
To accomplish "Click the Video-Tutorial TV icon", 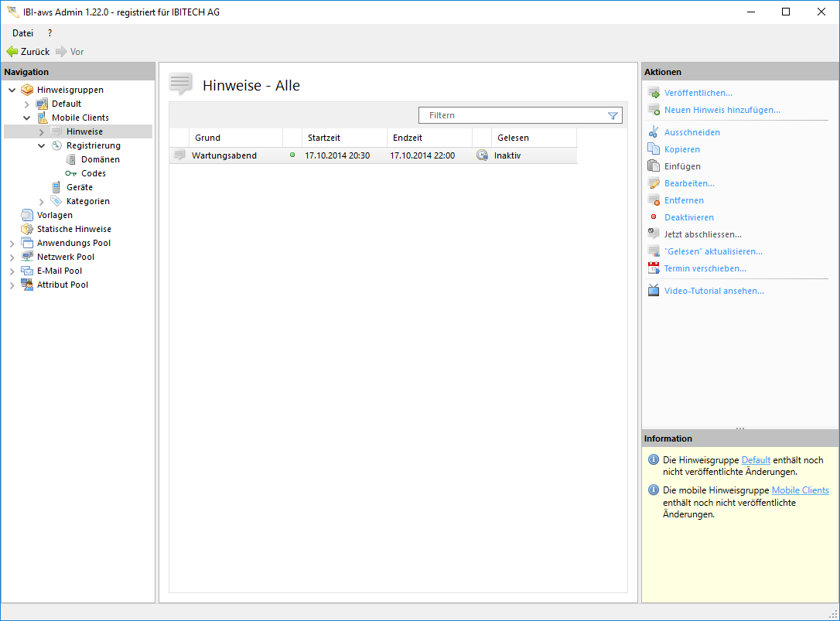I will click(654, 291).
